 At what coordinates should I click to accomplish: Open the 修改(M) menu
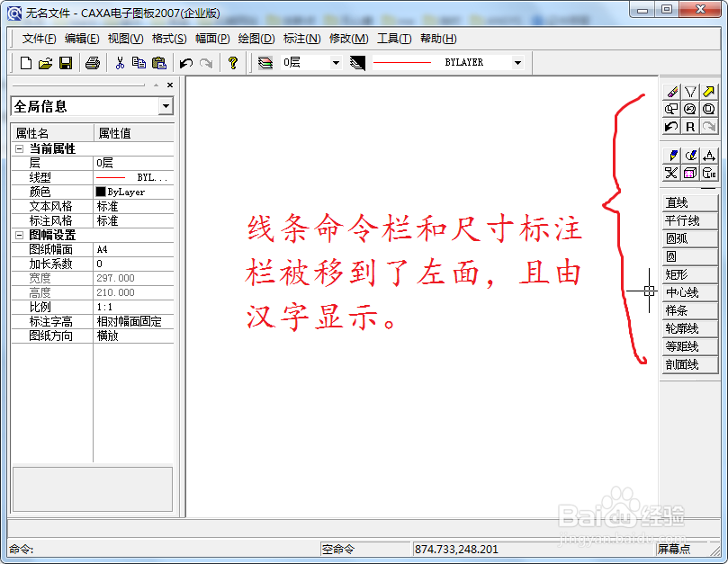[348, 39]
